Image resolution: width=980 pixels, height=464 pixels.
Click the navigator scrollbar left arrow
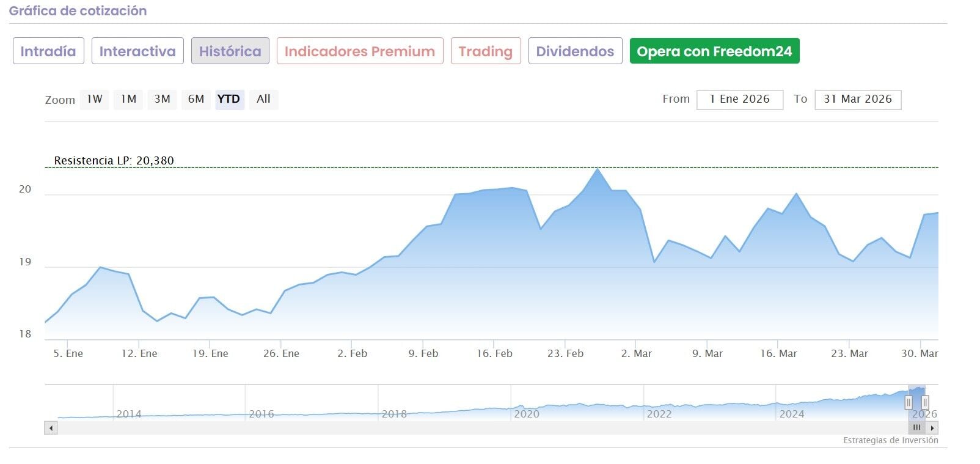[x=51, y=429]
